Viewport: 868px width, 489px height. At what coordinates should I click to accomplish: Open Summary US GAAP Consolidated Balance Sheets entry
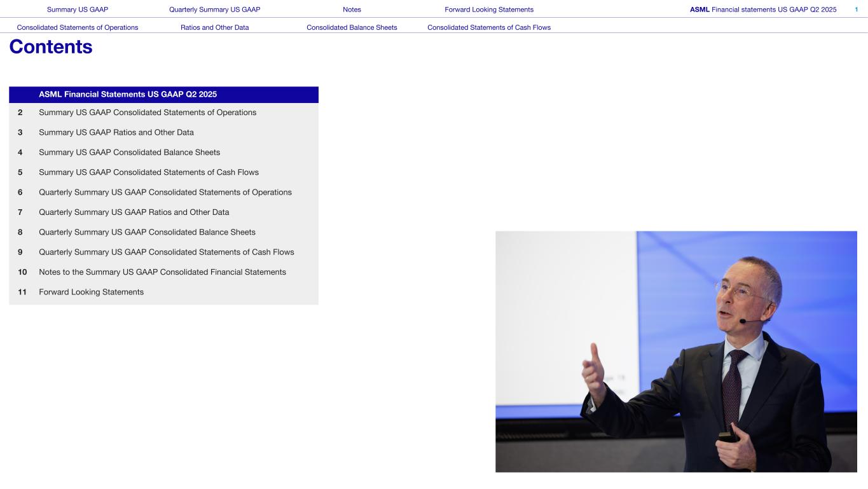[x=129, y=153]
